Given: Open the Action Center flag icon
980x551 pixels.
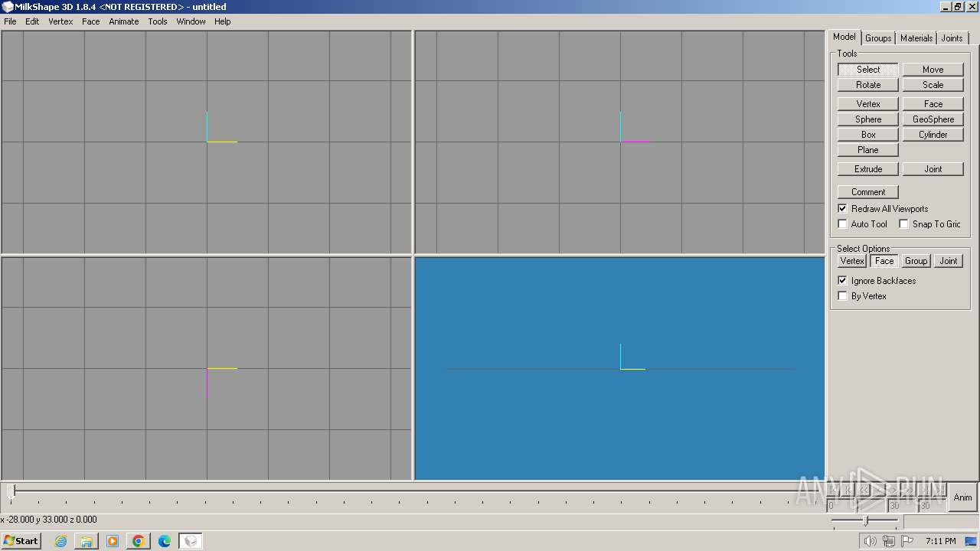Looking at the screenshot, I should 907,541.
